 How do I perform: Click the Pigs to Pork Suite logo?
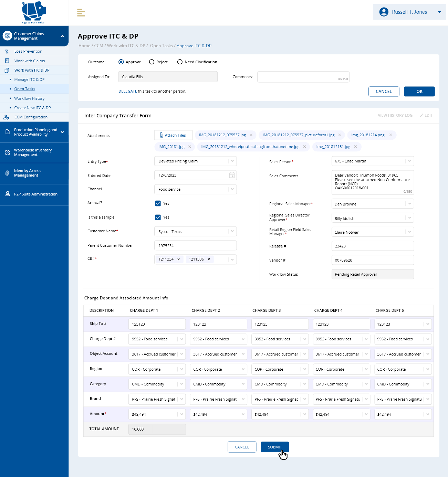pyautogui.click(x=34, y=12)
